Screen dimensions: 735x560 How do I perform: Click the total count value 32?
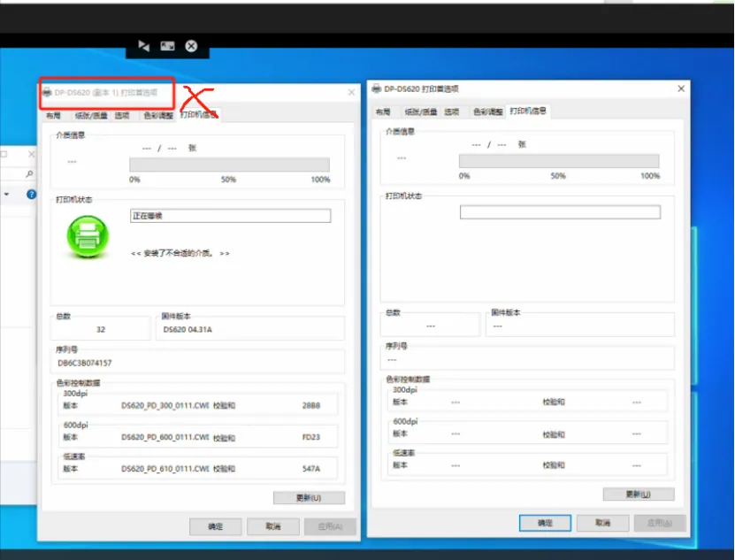click(x=101, y=330)
